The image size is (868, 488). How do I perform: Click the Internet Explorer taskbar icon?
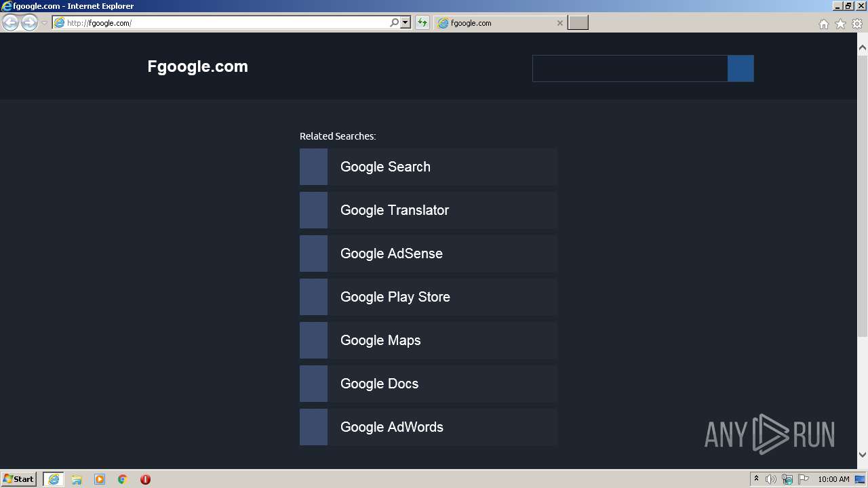[54, 479]
